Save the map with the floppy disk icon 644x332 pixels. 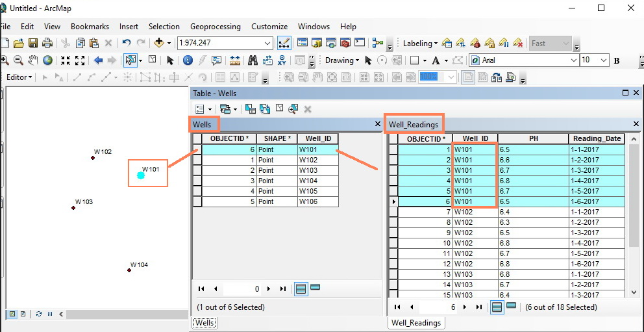33,43
